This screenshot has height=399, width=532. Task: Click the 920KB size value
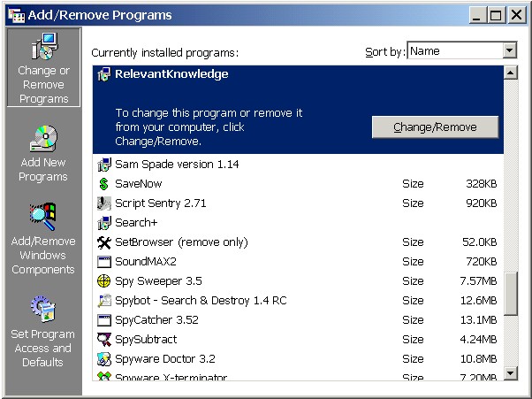click(x=481, y=203)
